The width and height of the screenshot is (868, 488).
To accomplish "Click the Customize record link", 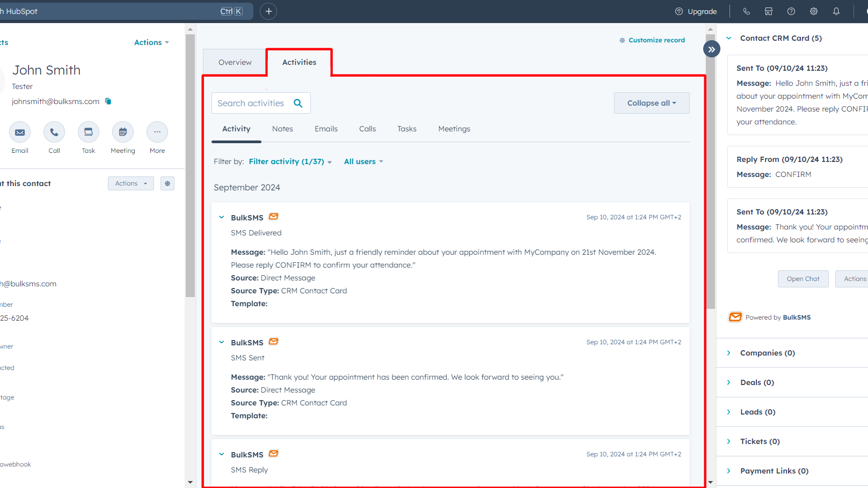I will pyautogui.click(x=656, y=40).
